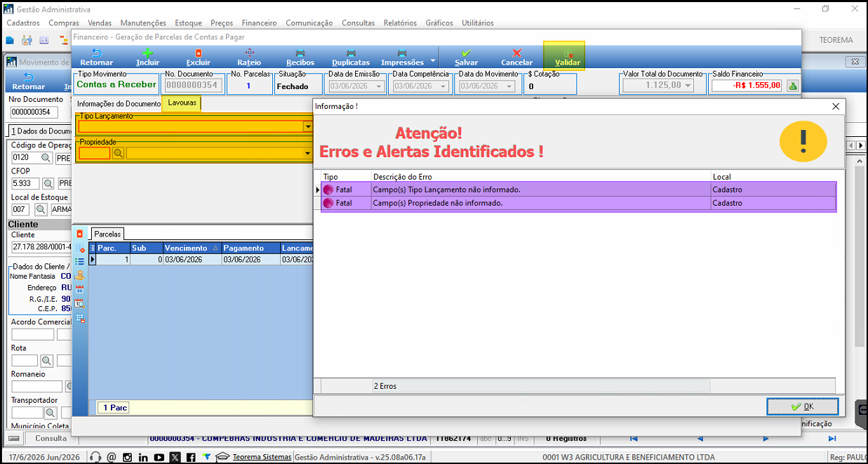Screen dimensions: 868x464
Task: Open the Rateio tool
Action: coord(249,58)
